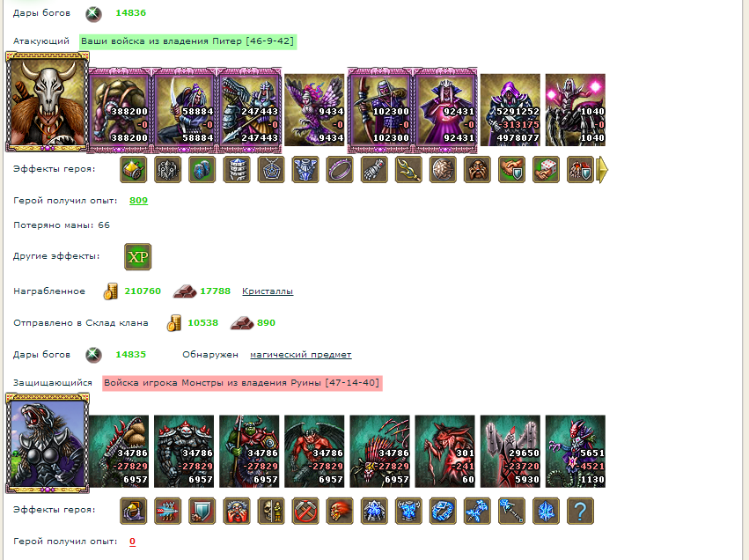Image resolution: width=749 pixels, height=560 pixels.
Task: Select the defender roaring beast hero portrait
Action: click(x=48, y=444)
